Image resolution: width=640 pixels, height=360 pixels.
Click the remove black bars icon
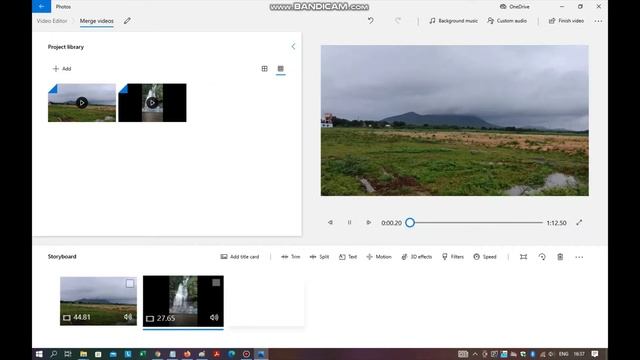523,257
